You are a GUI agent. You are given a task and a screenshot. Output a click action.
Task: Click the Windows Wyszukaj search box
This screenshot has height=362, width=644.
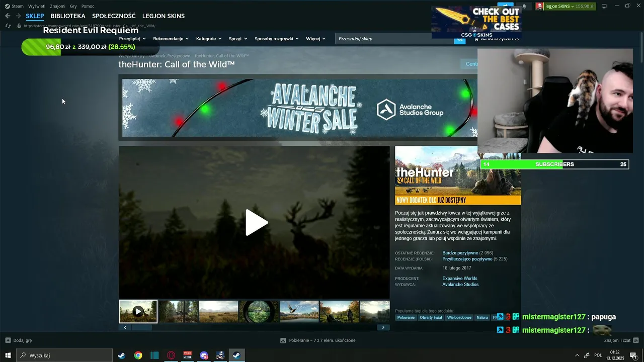click(x=65, y=355)
